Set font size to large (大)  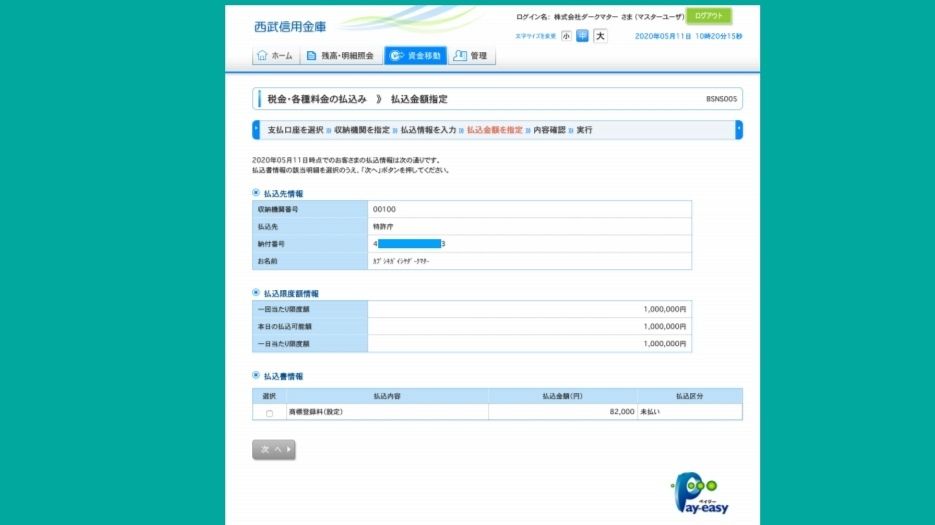coord(600,36)
